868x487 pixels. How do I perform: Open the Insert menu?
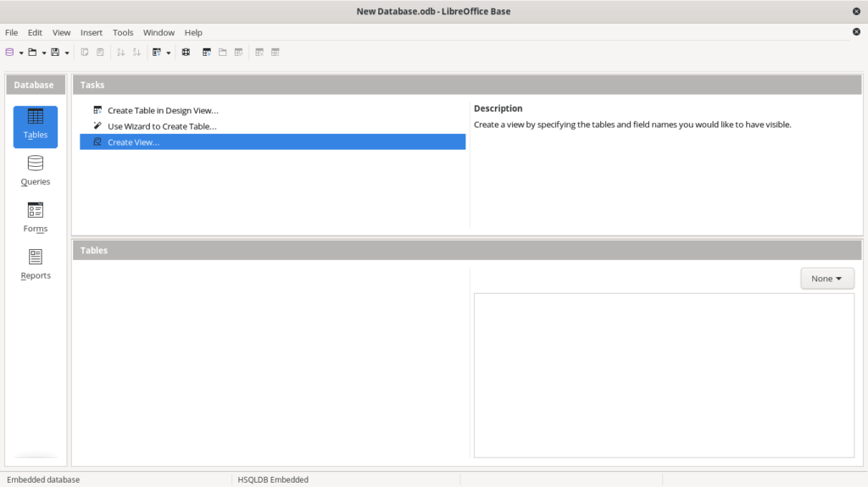pyautogui.click(x=92, y=32)
